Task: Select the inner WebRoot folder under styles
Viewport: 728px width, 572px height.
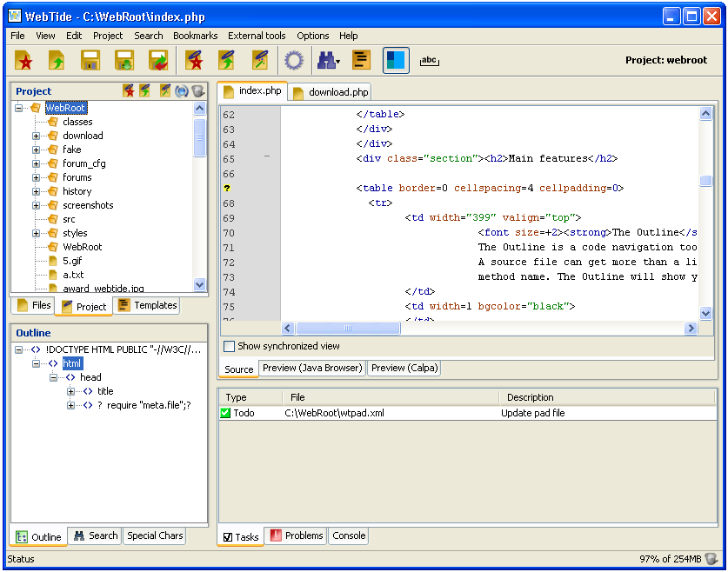Action: pos(82,247)
